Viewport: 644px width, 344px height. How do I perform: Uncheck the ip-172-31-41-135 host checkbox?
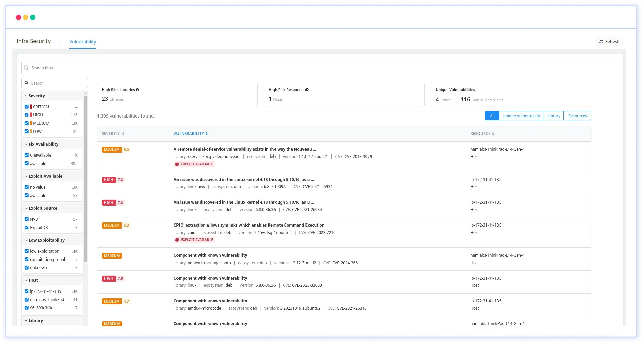click(27, 291)
